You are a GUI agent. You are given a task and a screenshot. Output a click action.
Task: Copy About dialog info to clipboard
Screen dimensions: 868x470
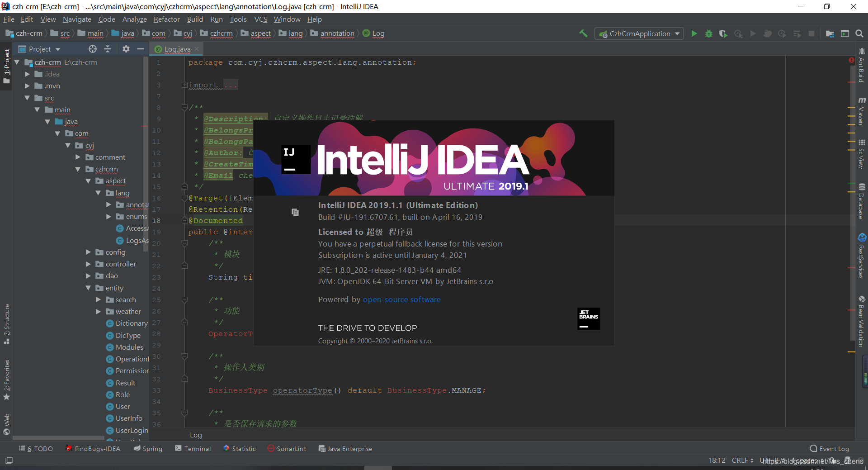pos(295,212)
